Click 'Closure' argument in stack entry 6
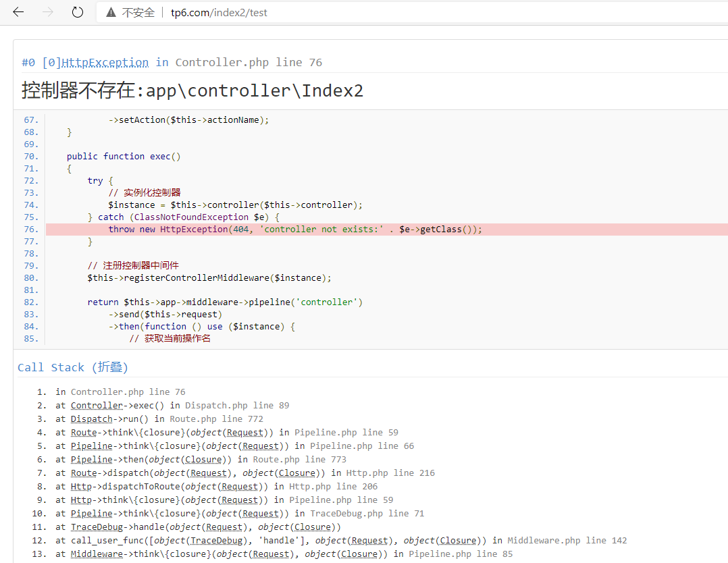 coord(203,459)
